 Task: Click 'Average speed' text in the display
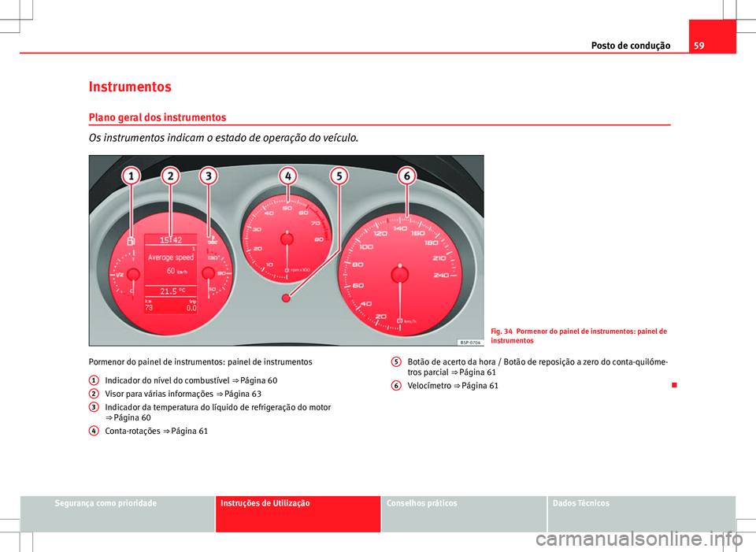point(171,257)
